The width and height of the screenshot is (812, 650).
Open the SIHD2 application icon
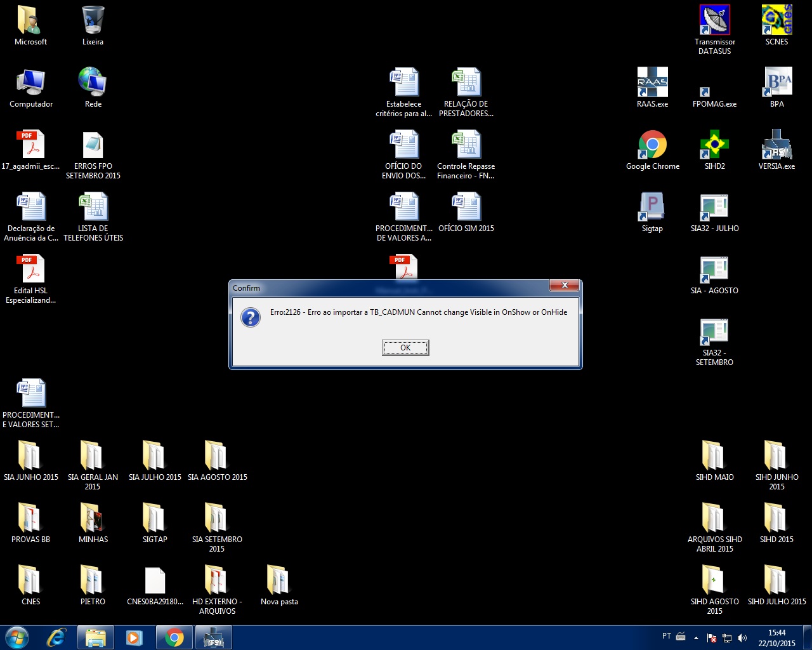pos(714,145)
